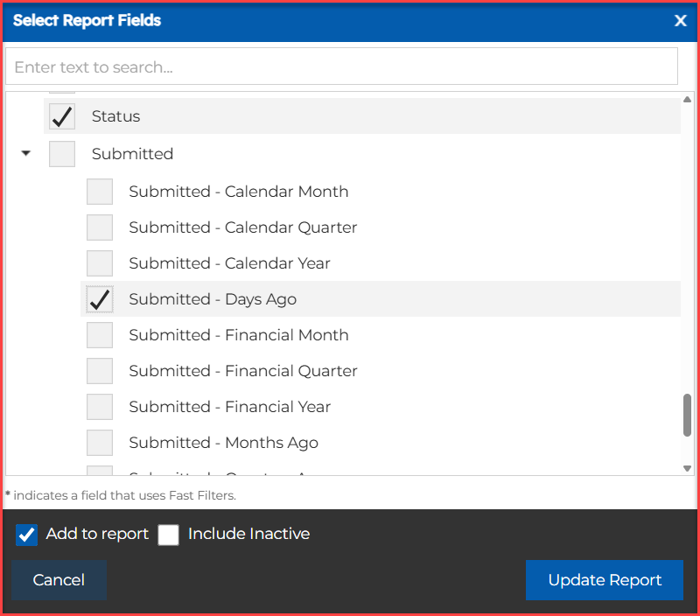Screen dimensions: 700x616
Task: Close the Select Report Fields dialog
Action: click(x=680, y=21)
